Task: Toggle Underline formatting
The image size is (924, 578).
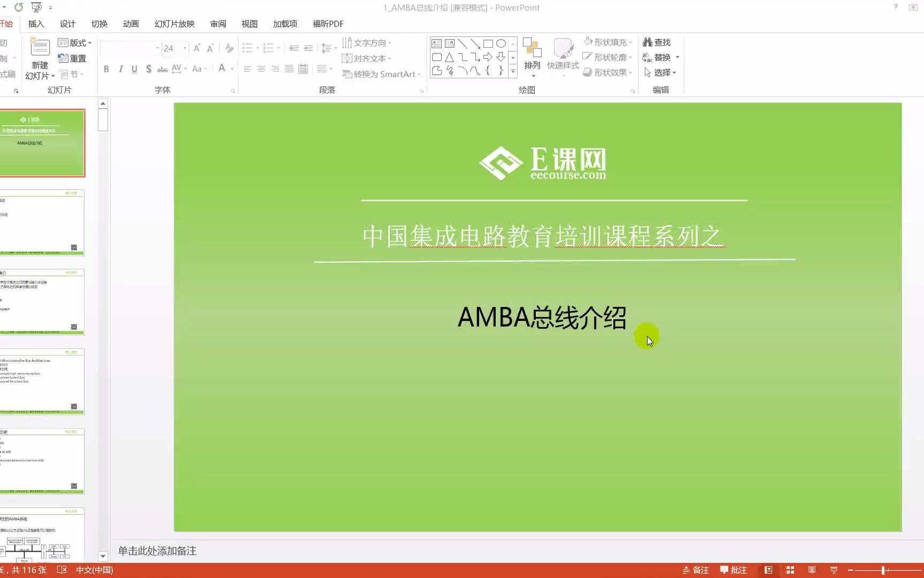Action: coord(134,69)
